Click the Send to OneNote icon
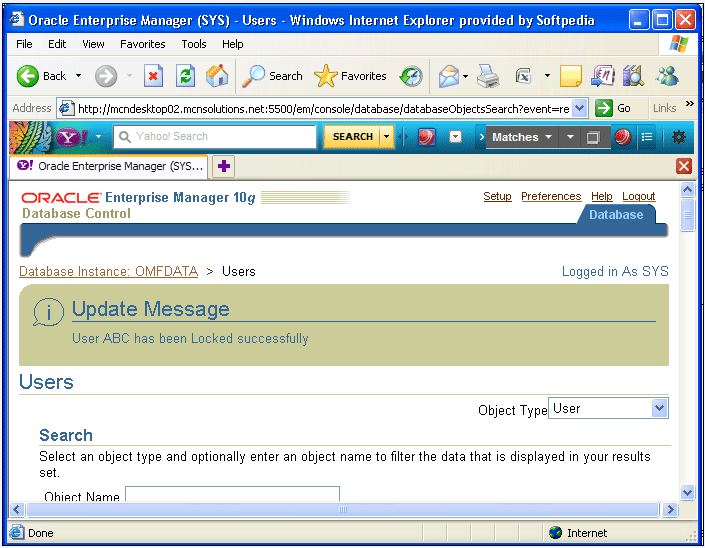705x548 pixels. pos(603,76)
